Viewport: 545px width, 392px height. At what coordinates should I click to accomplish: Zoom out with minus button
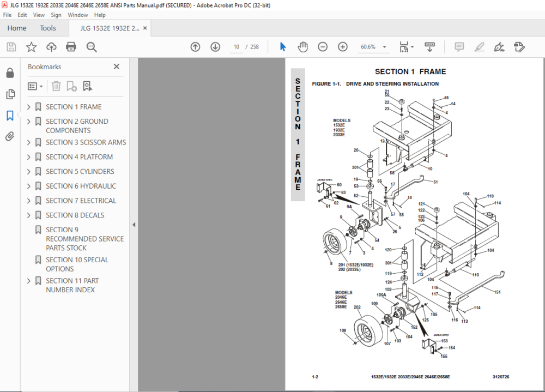point(323,47)
